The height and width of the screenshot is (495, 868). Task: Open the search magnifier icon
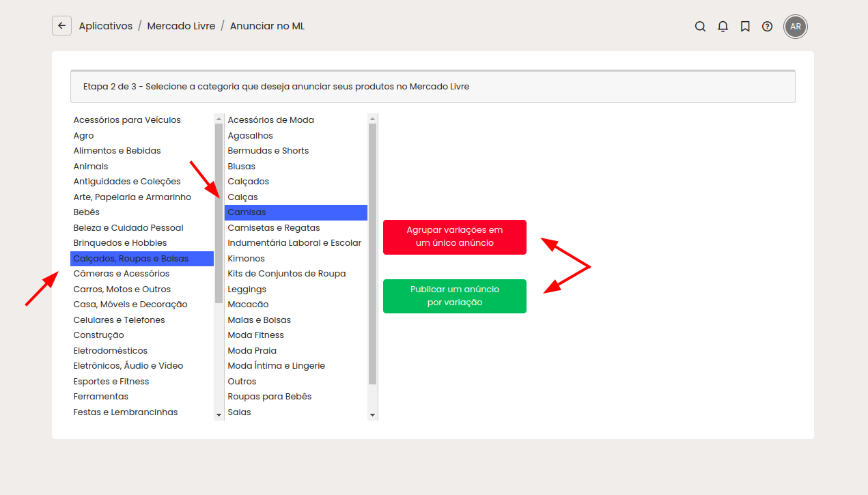click(700, 27)
